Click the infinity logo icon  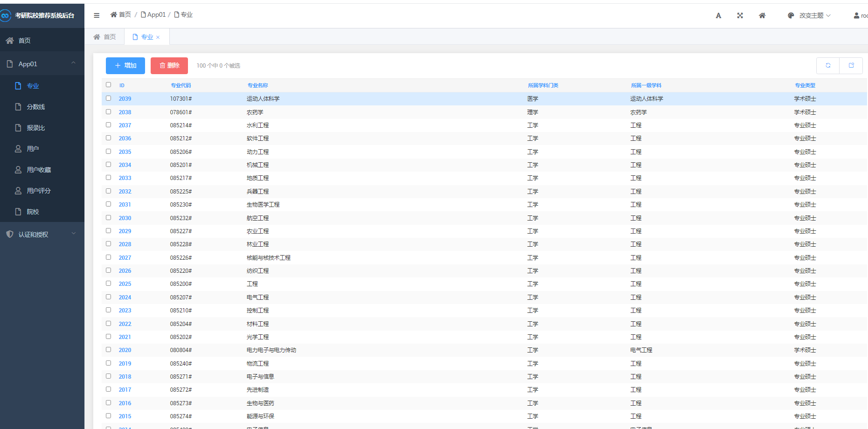pyautogui.click(x=5, y=15)
